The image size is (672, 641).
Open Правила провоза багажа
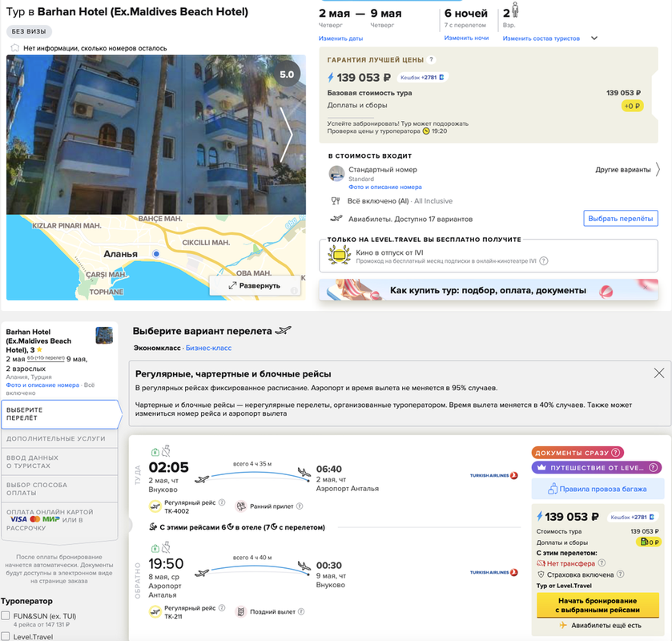598,489
